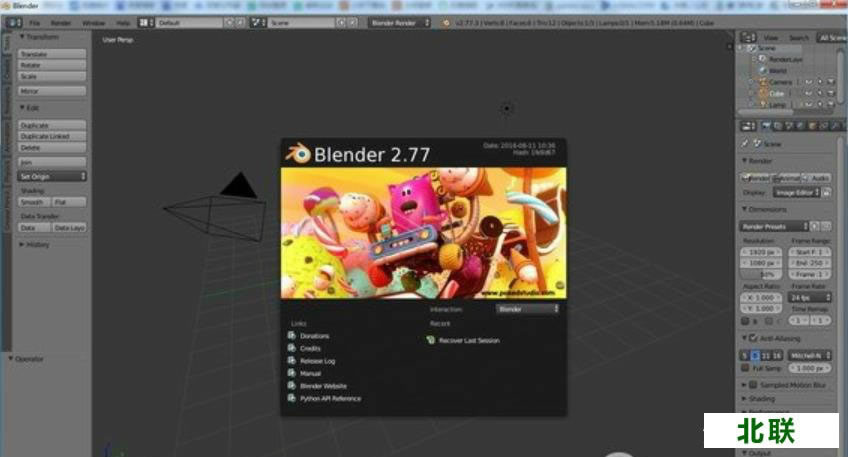Click the Donations link icon in splash
The image size is (848, 457).
coord(292,335)
